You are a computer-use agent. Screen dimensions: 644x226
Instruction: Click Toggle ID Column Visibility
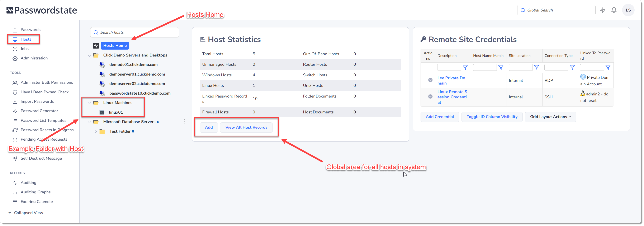pyautogui.click(x=492, y=117)
